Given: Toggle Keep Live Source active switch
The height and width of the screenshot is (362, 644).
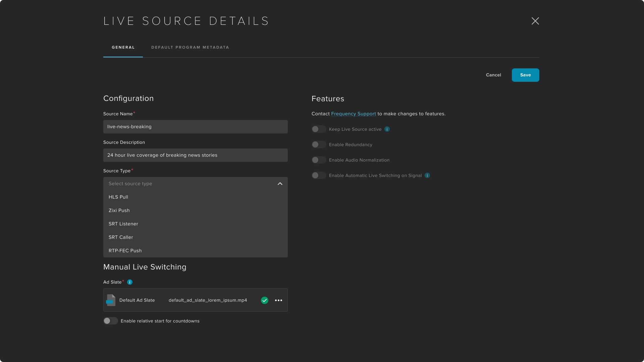Looking at the screenshot, I should (319, 129).
